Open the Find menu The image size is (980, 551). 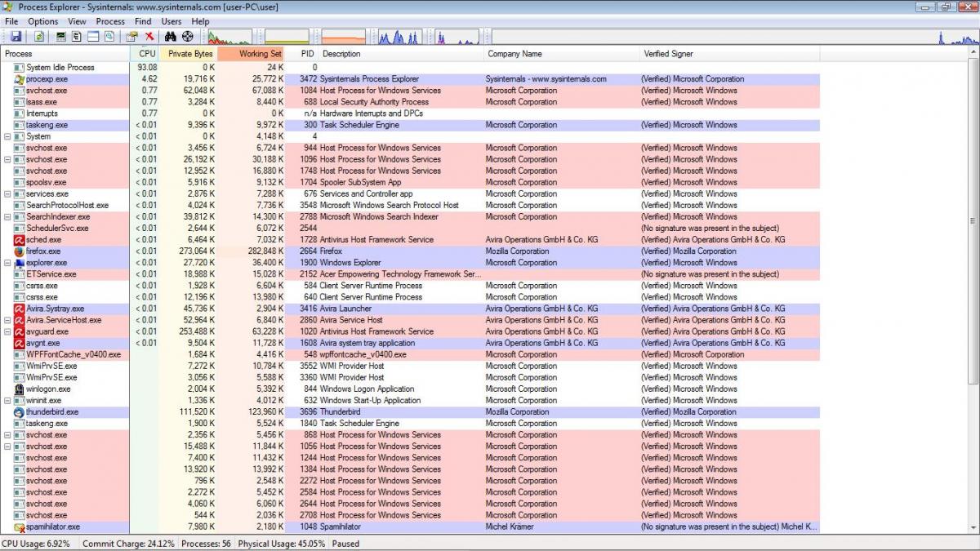143,21
